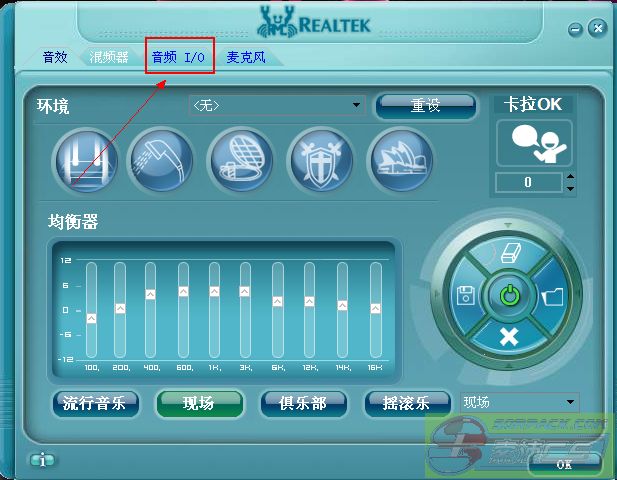Screen dimensions: 617x480
Task: Select the stone corridor environment icon
Action: 86,159
